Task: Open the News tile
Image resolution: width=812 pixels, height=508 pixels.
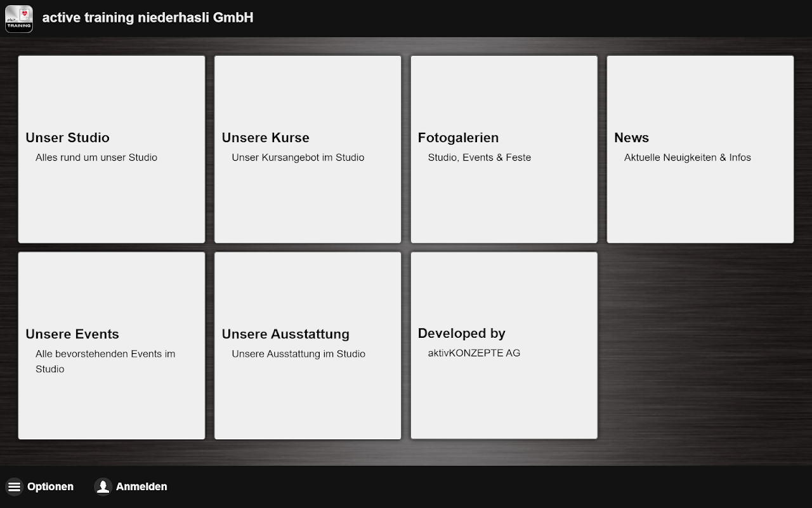Action: (x=700, y=149)
